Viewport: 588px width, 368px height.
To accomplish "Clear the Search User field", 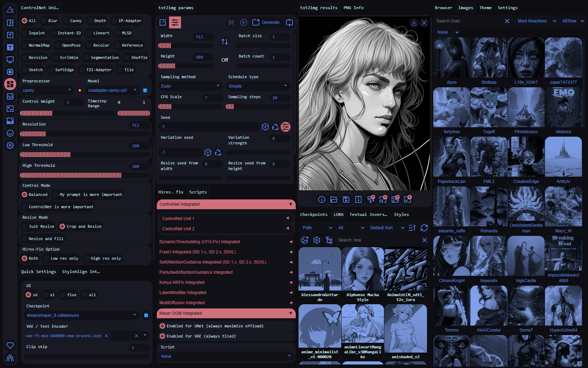I will [507, 21].
